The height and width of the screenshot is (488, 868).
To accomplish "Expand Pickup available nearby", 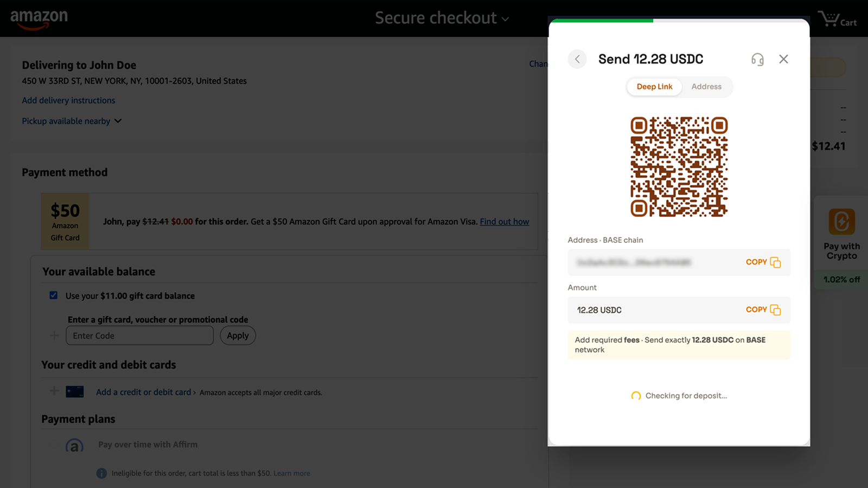I will point(72,121).
